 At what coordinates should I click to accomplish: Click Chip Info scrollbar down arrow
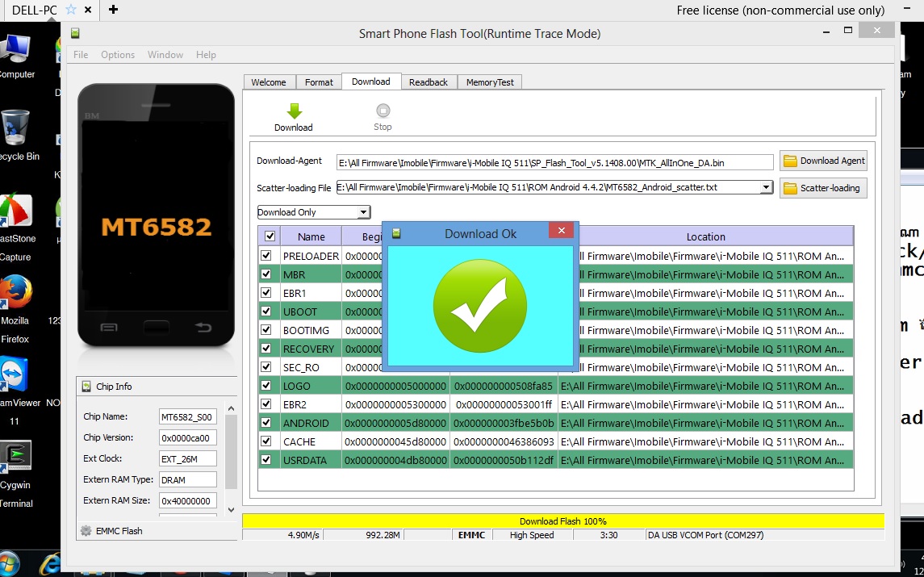[231, 510]
